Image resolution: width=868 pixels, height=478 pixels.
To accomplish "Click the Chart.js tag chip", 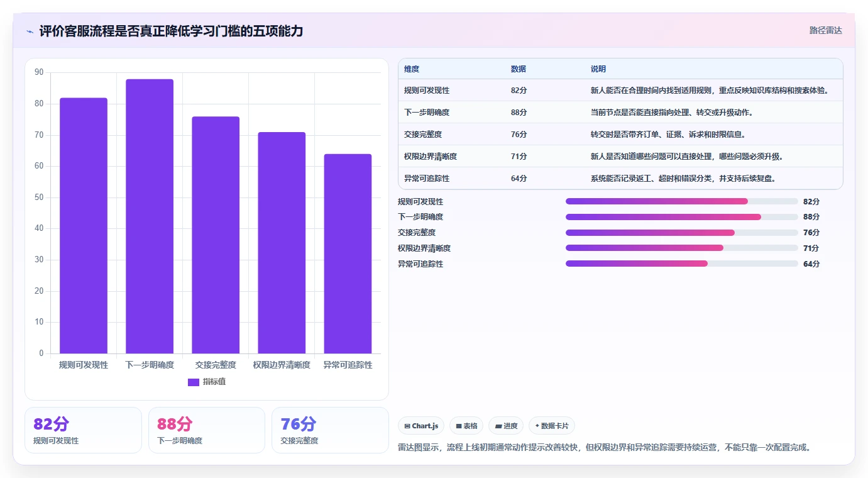I will pyautogui.click(x=421, y=426).
